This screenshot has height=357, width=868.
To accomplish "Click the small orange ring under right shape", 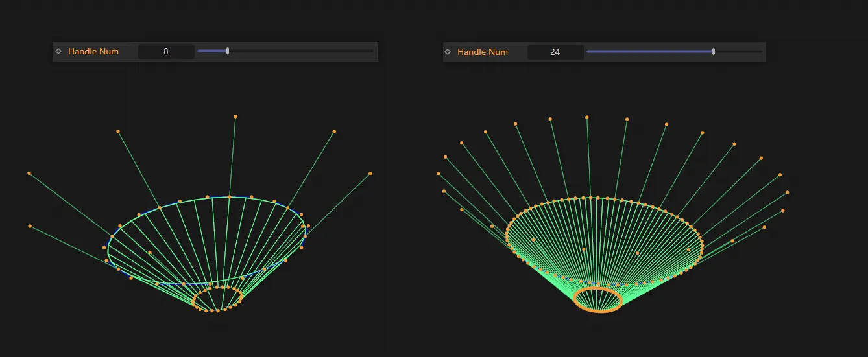I will click(599, 311).
